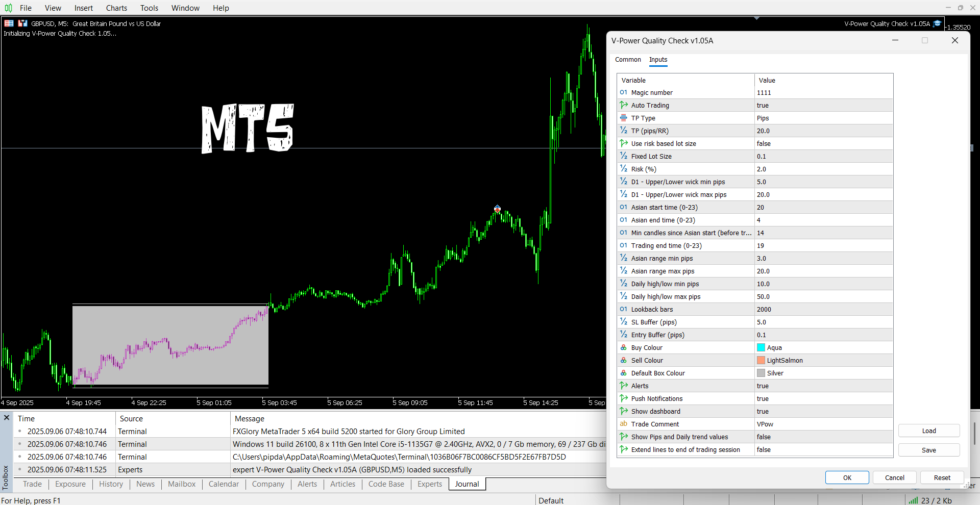The width and height of the screenshot is (980, 505).
Task: Click the OK button
Action: tap(847, 477)
